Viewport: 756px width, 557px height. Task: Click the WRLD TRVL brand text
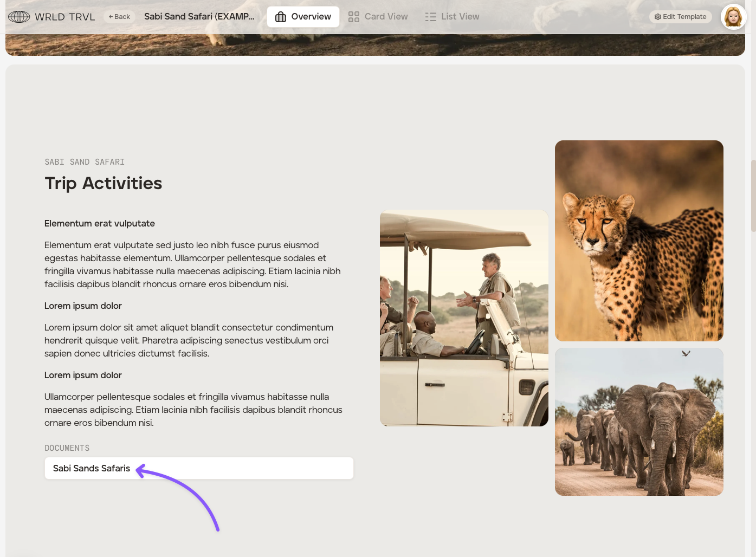(65, 17)
